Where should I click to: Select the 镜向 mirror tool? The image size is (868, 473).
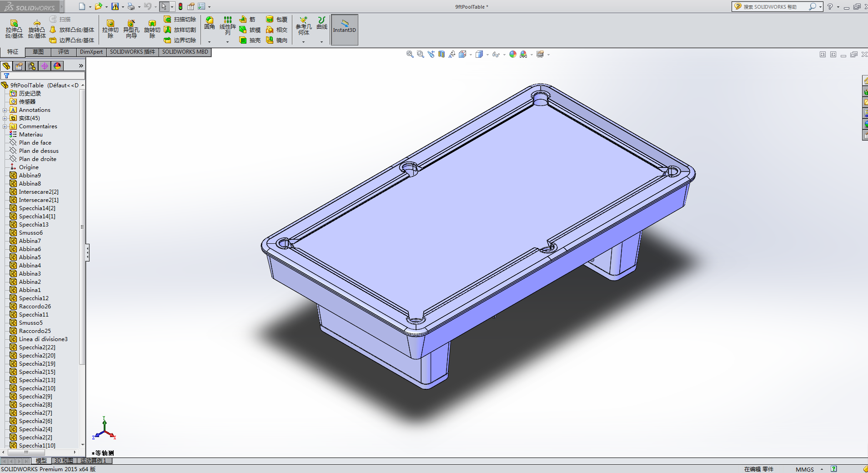(x=277, y=40)
